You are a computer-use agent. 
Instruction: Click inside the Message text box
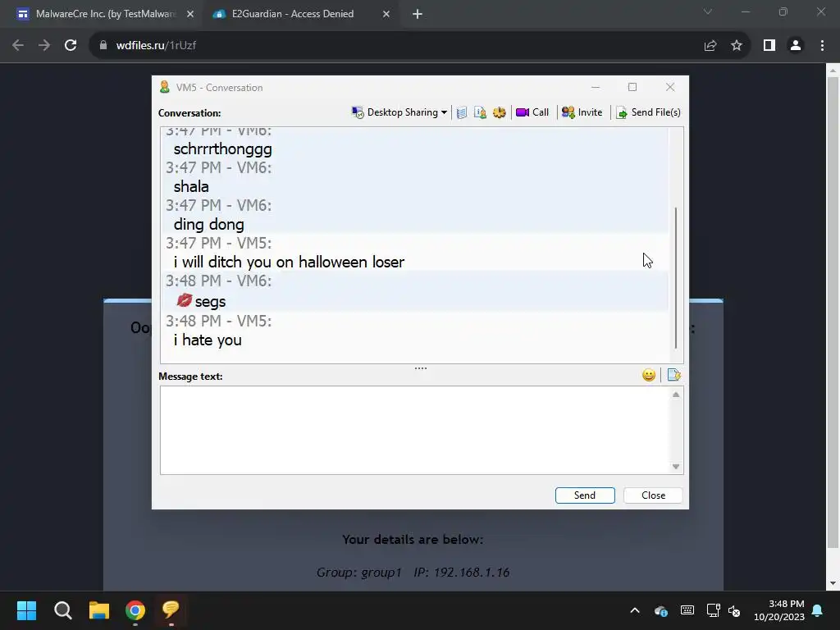pyautogui.click(x=415, y=430)
